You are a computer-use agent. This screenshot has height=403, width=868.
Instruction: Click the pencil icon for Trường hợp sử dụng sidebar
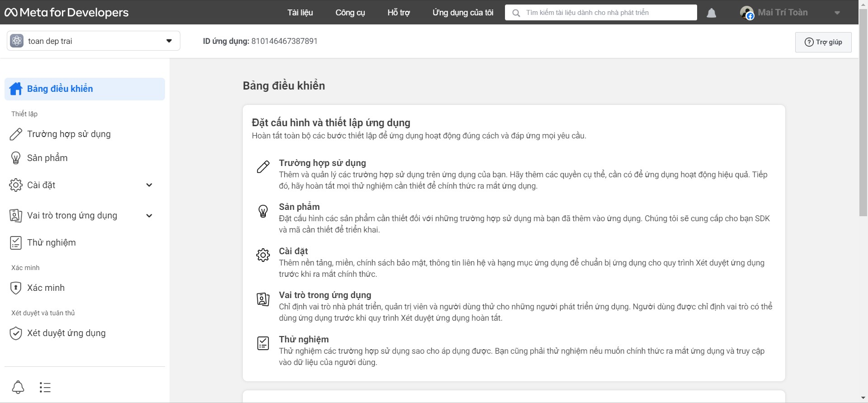pos(16,134)
